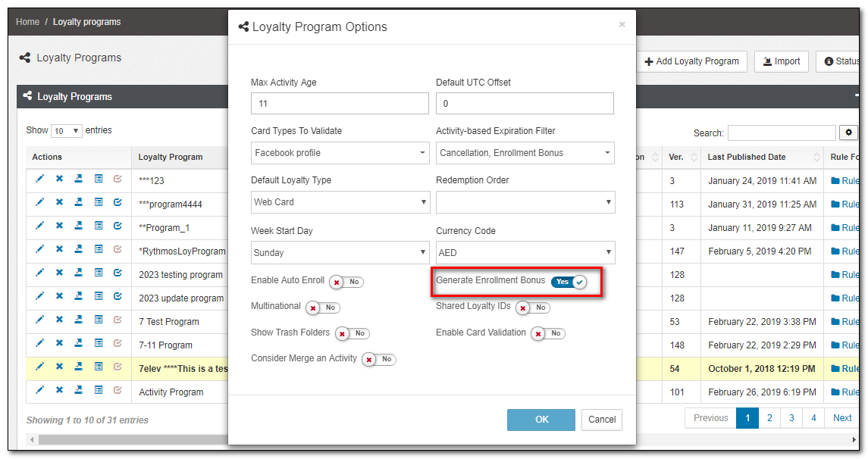This screenshot has width=868, height=459.
Task: Close the Loyalty Program Options dialog
Action: (x=622, y=24)
